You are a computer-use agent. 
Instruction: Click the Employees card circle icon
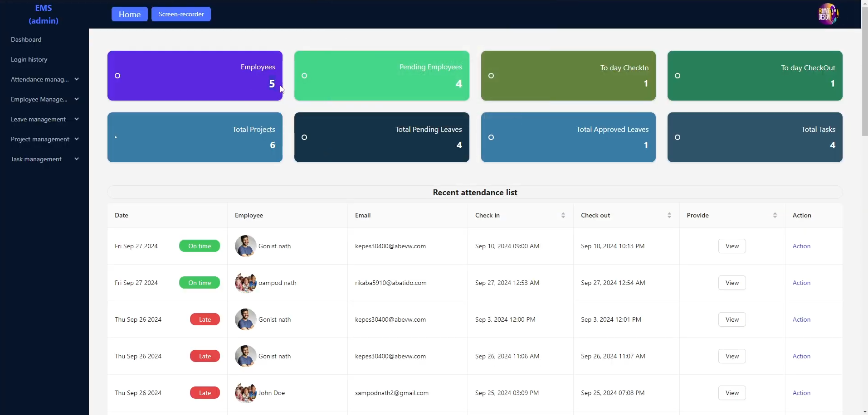118,76
